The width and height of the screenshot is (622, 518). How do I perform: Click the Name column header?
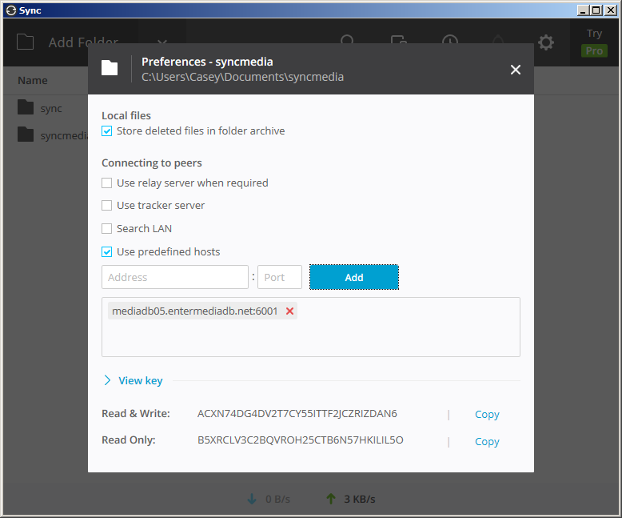click(33, 81)
